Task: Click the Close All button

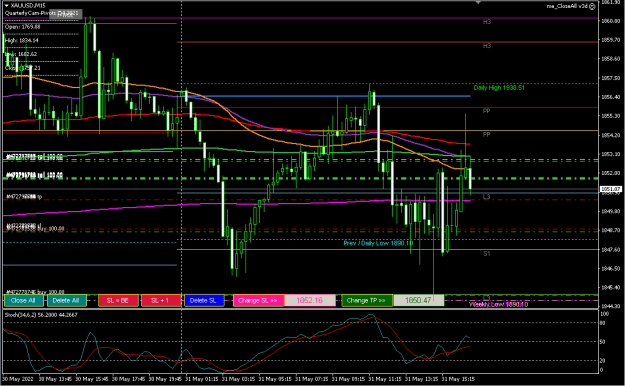Action: [24, 300]
